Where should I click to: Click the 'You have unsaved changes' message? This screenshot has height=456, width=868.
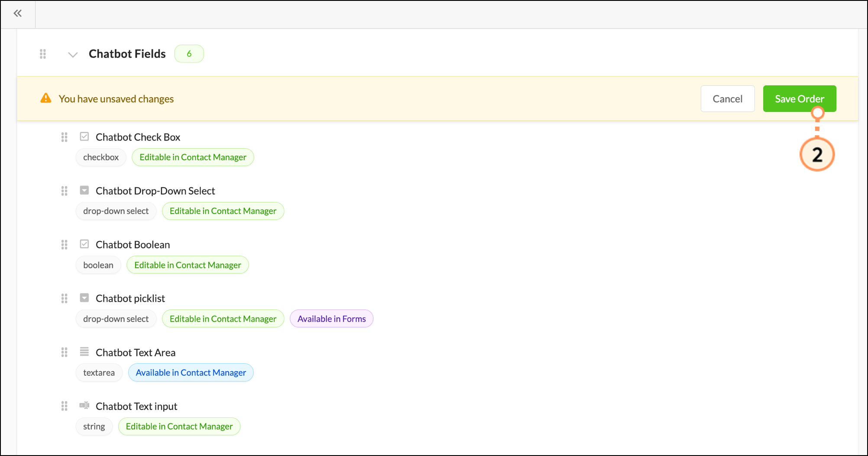[116, 99]
